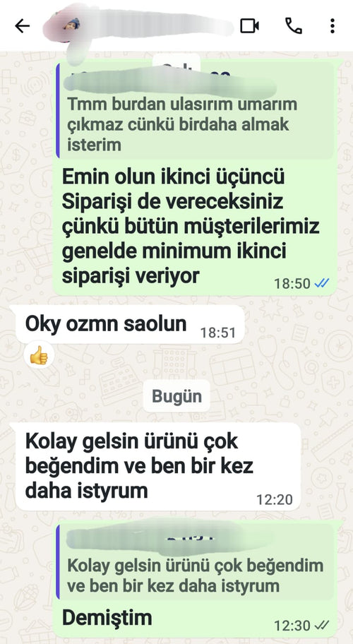Viewport: 353px width, 644px height.
Task: Select the 'Demiştim' message bubble
Action: click(x=196, y=578)
